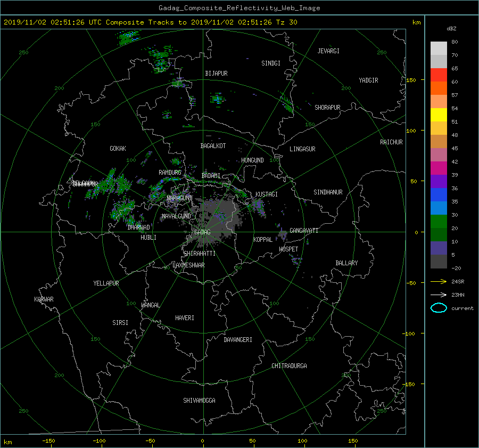Click the BADAMI city label
Viewport: 479px width, 448px height.
pos(211,176)
